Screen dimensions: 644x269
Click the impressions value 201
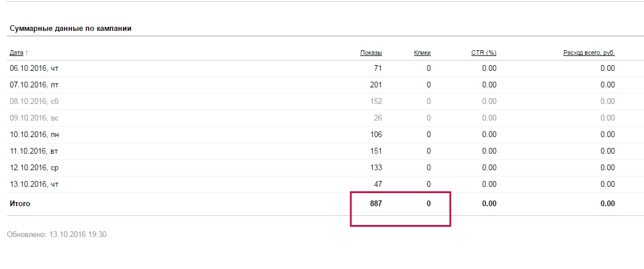click(x=376, y=85)
